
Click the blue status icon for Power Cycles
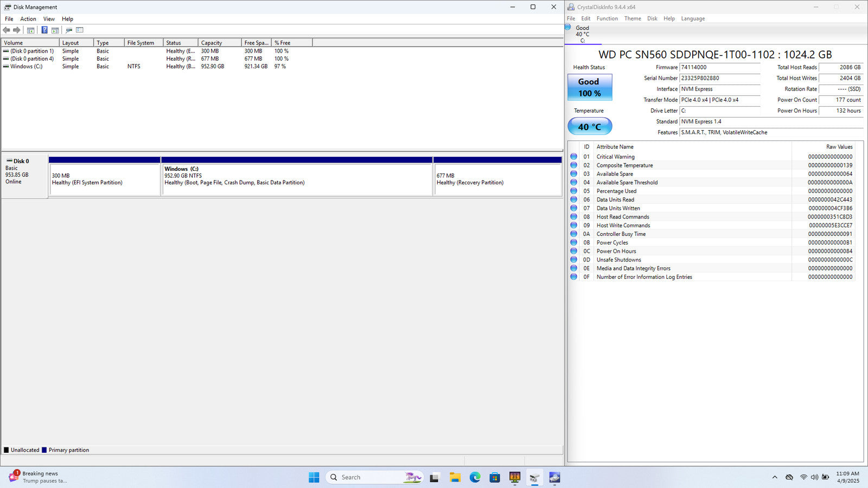[573, 242]
